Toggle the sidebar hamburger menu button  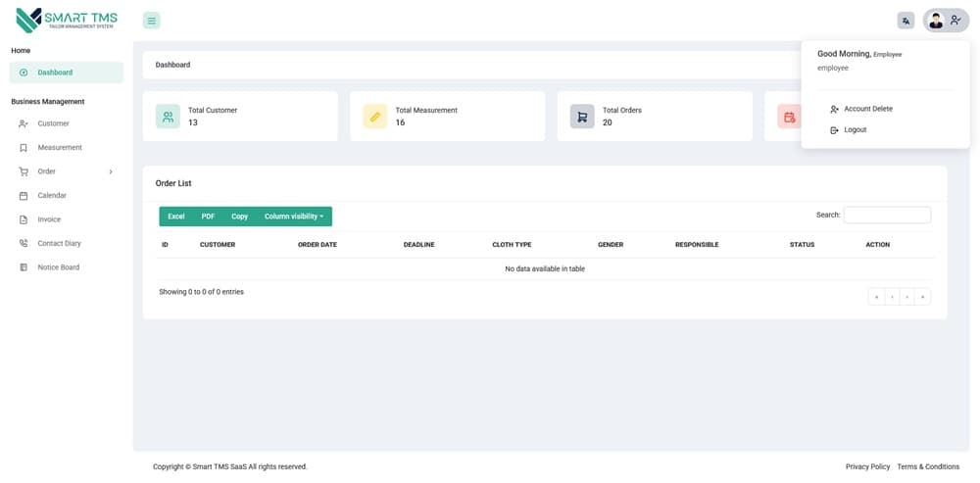coord(151,21)
